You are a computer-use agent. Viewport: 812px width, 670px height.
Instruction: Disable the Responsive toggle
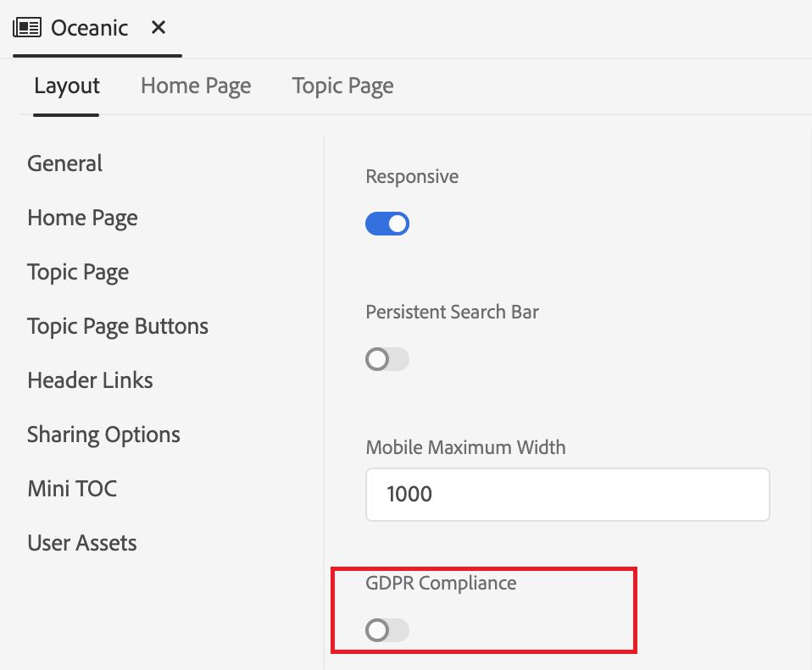[387, 224]
